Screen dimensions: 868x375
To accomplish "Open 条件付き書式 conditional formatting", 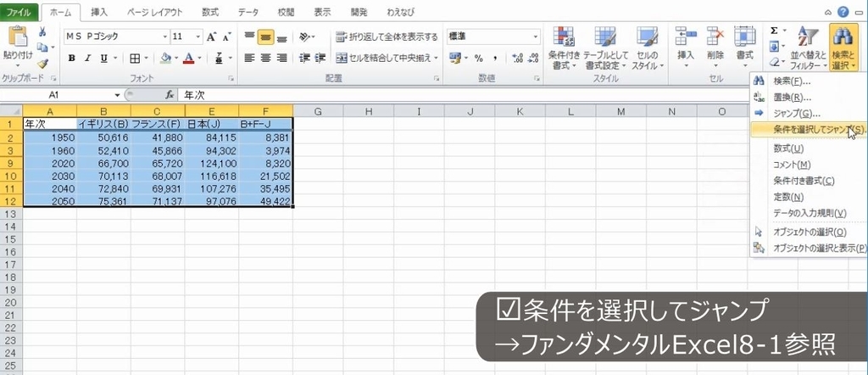I will [x=564, y=48].
